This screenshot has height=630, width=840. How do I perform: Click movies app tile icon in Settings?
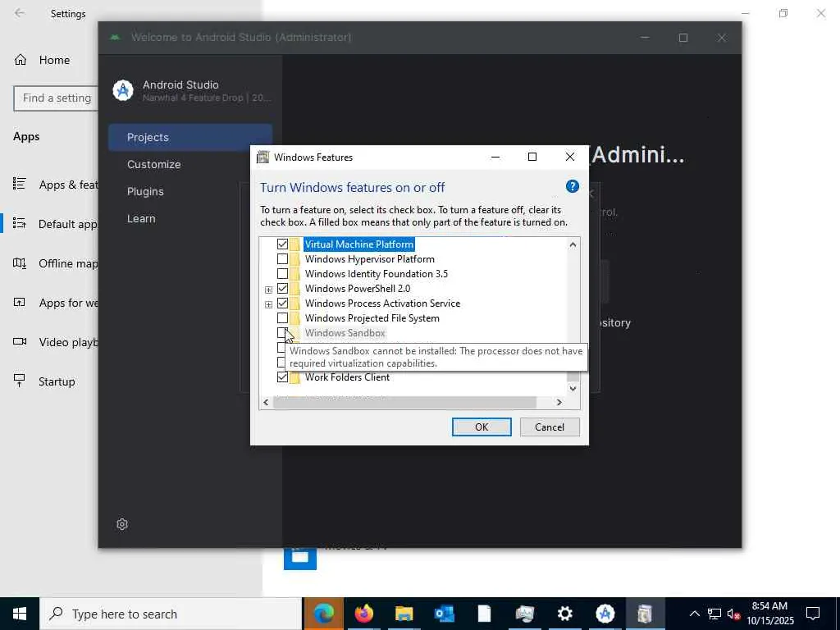pyautogui.click(x=300, y=558)
